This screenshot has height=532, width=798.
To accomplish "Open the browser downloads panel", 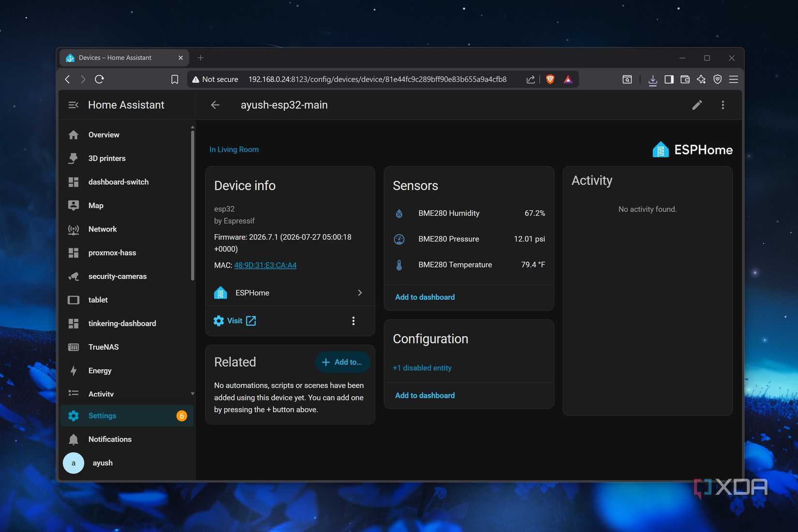I will pos(652,79).
